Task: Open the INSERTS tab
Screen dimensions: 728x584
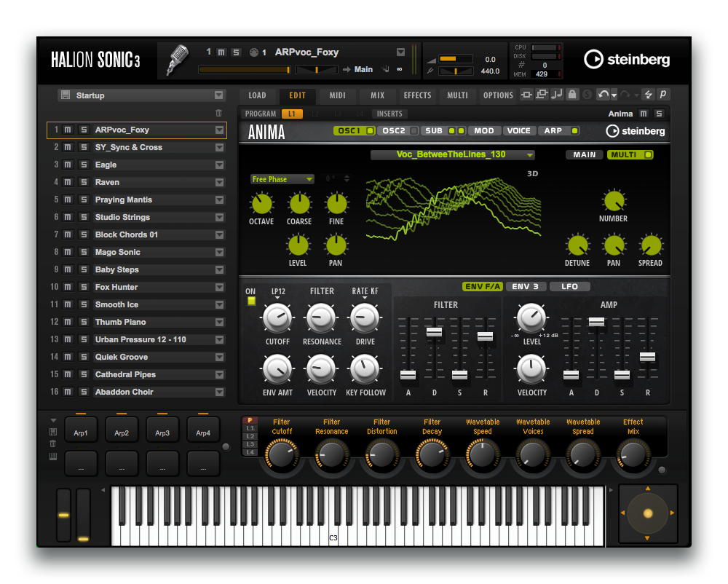Action: point(389,114)
